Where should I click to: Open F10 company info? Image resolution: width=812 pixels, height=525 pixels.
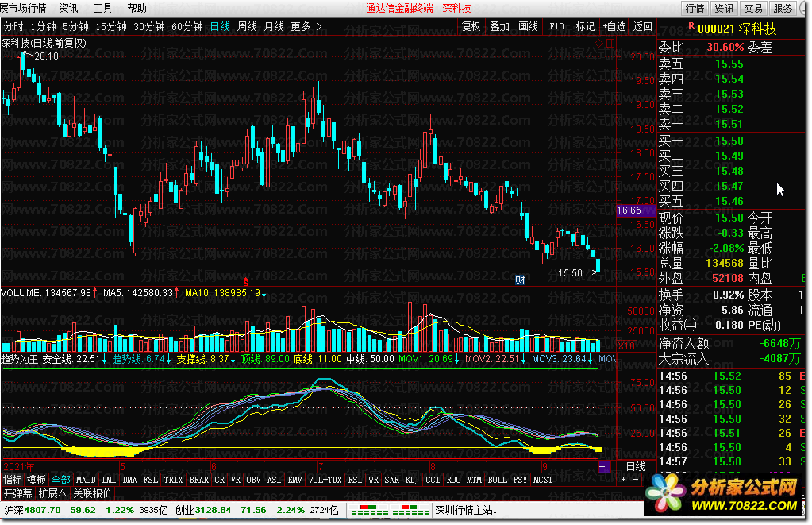[556, 26]
